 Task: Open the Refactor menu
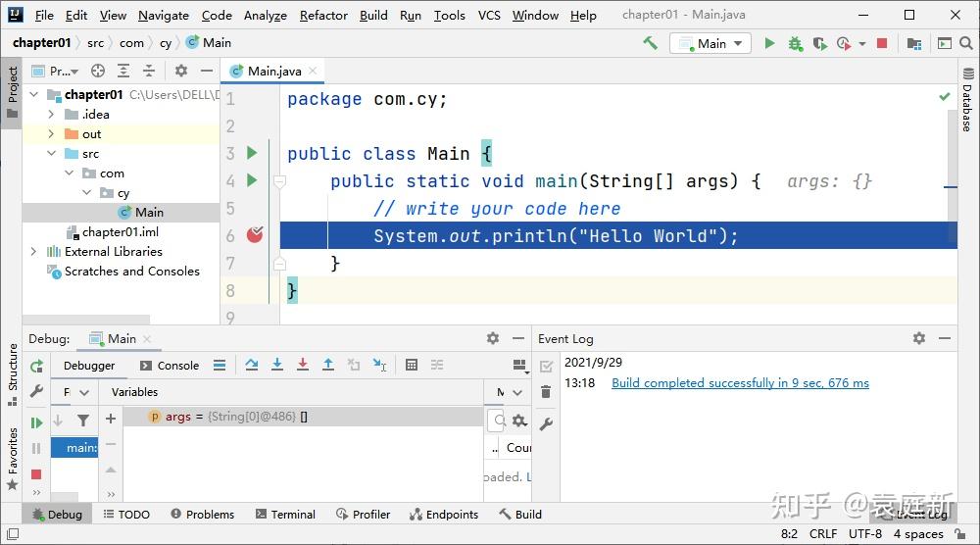(323, 15)
